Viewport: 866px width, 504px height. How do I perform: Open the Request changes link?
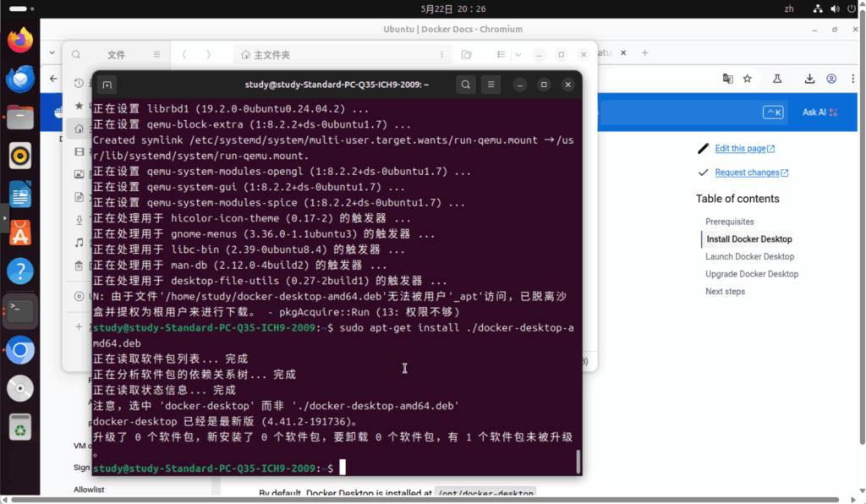(751, 173)
